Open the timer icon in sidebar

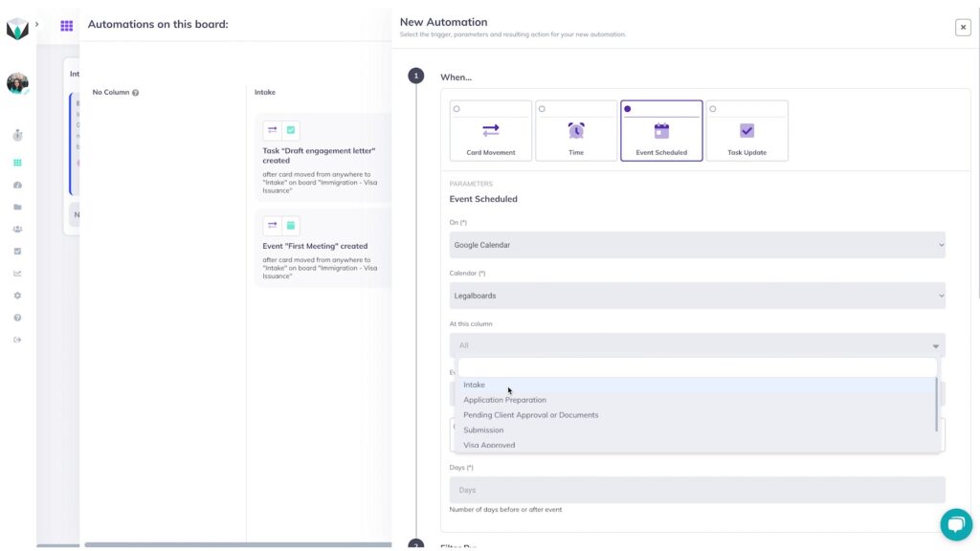tap(17, 135)
